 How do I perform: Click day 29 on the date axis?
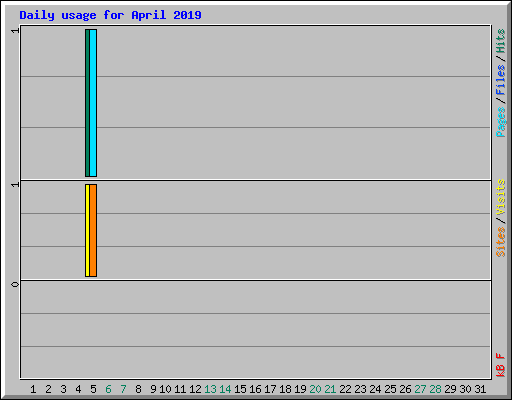point(450,389)
